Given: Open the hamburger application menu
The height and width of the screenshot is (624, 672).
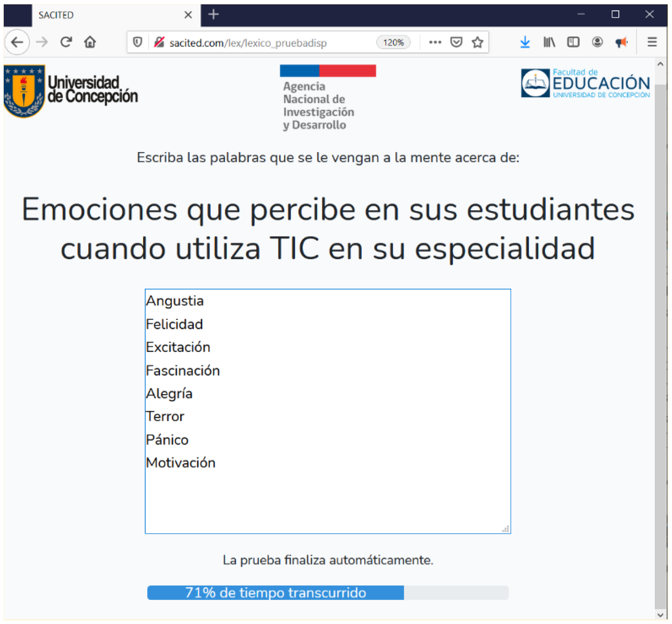Looking at the screenshot, I should tap(652, 43).
